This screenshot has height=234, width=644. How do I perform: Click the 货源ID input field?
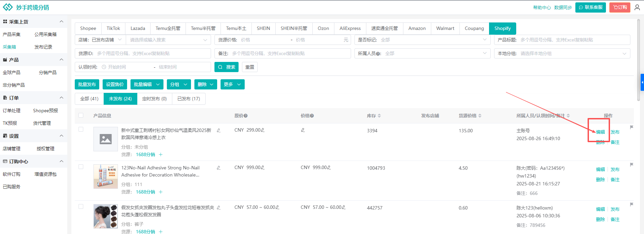coord(152,53)
